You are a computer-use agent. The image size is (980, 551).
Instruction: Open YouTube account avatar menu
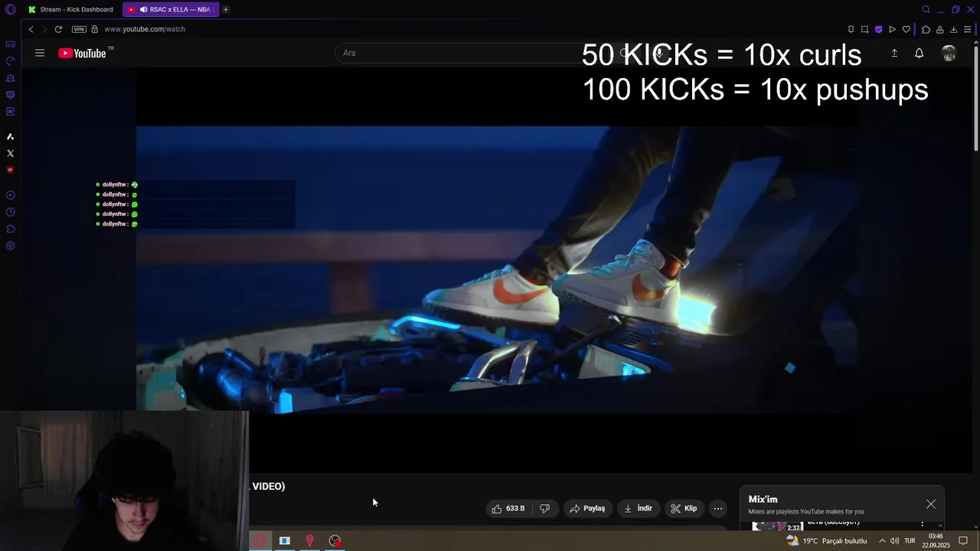949,53
